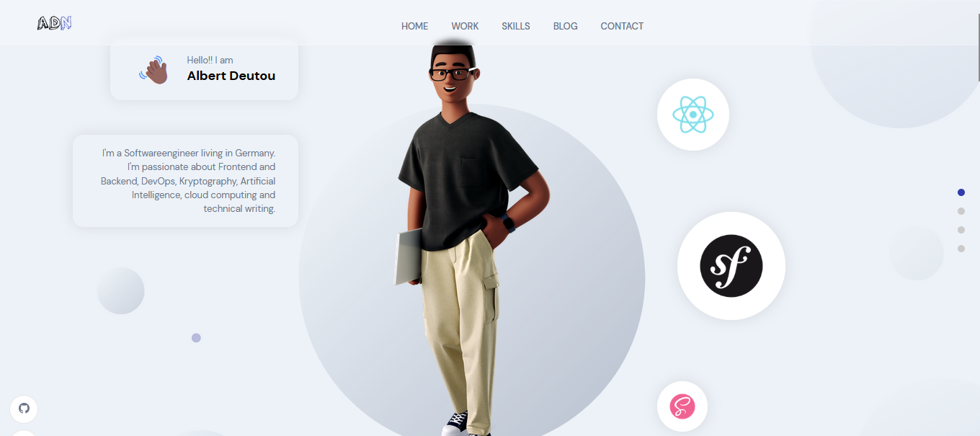Jump to the CONTACT section
The image size is (980, 436).
622,26
